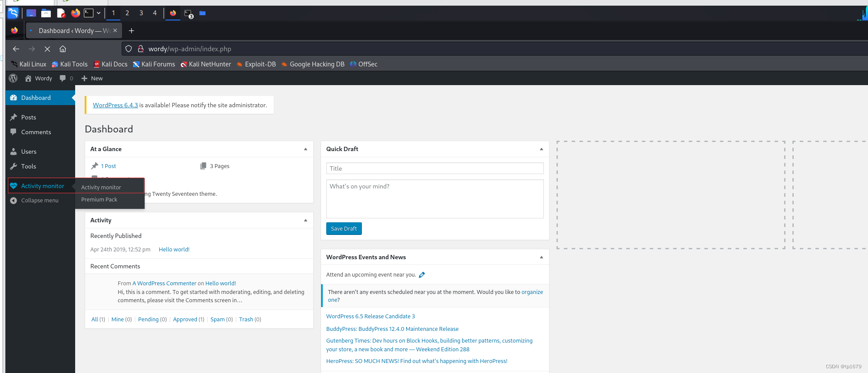Click the Quick Draft Title field
The width and height of the screenshot is (868, 373).
coord(435,168)
